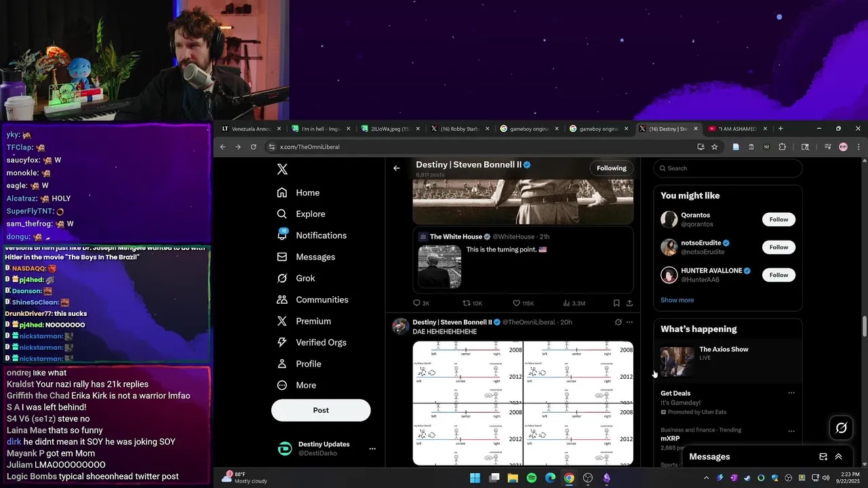
Task: Open Profile in the sidebar
Action: point(299,364)
